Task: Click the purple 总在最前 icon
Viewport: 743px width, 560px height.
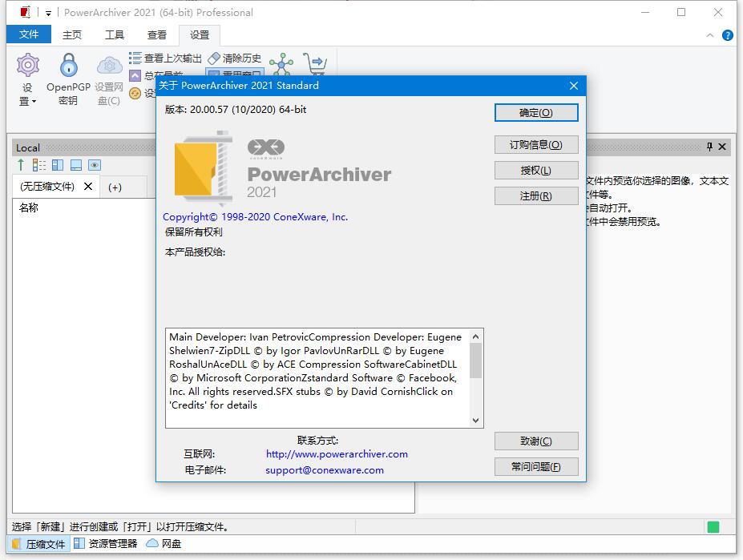Action: pyautogui.click(x=135, y=75)
